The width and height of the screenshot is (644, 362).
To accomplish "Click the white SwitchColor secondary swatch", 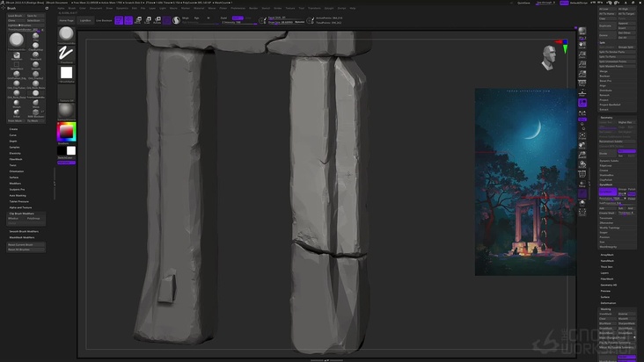I will pyautogui.click(x=71, y=151).
